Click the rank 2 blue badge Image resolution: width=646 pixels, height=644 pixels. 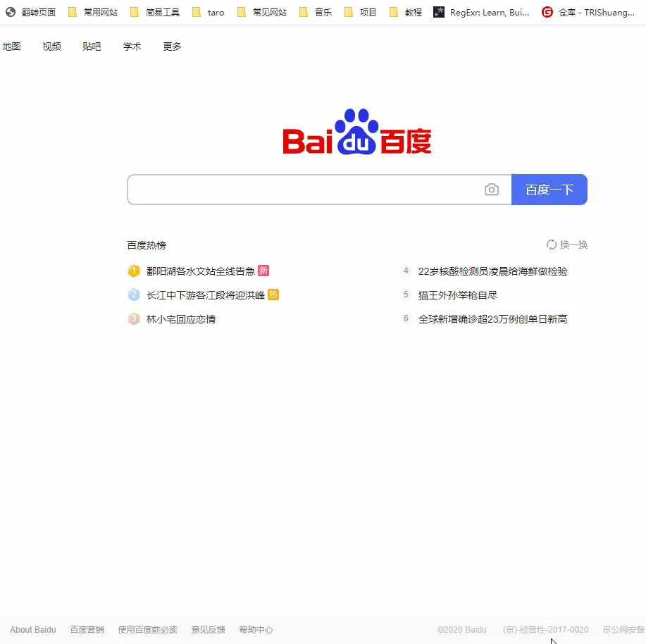pos(133,295)
